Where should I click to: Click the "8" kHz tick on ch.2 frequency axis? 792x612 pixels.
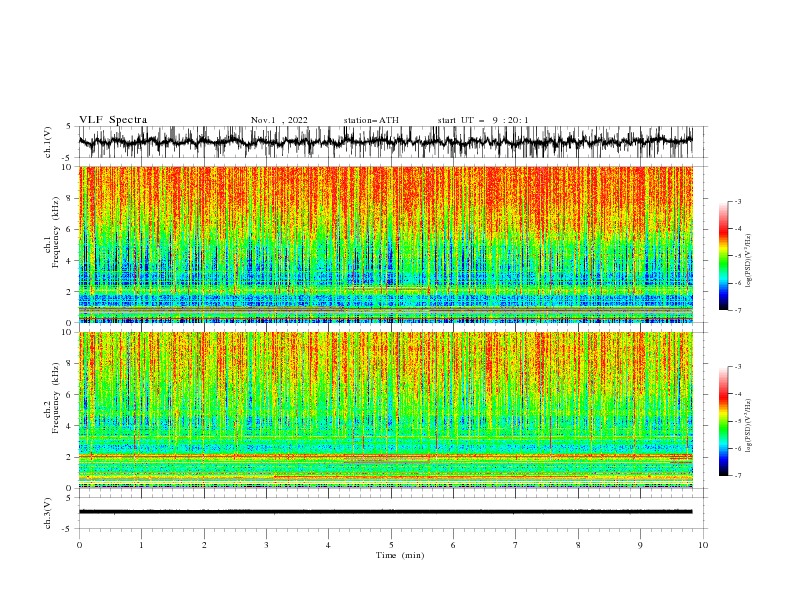(70, 364)
